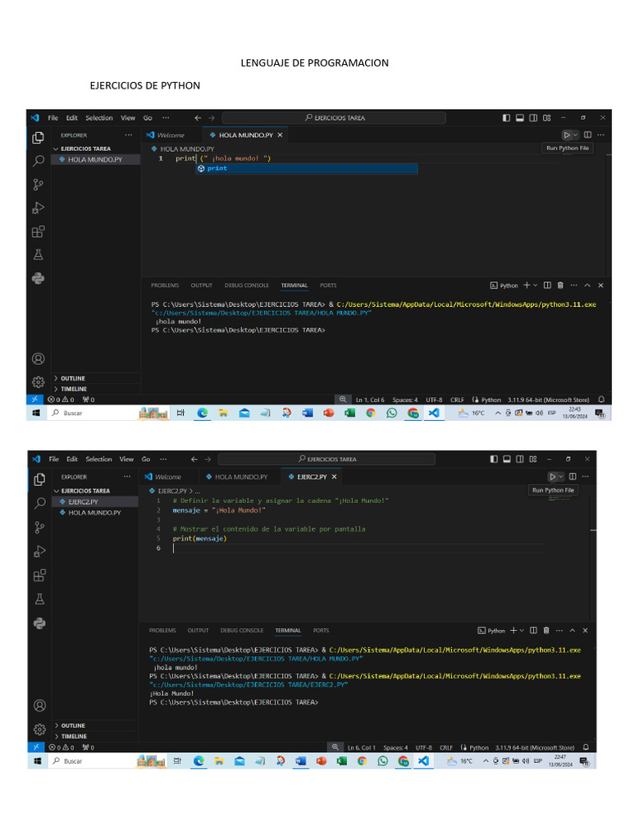630x840 pixels.
Task: Toggle Secondary Side Bar layout in upper window
Action: pyautogui.click(x=533, y=118)
